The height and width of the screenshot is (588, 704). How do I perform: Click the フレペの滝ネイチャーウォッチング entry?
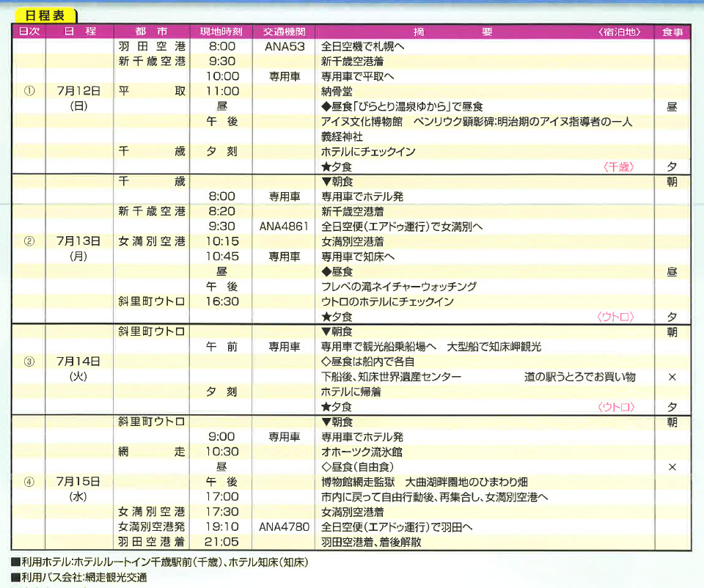tap(399, 287)
